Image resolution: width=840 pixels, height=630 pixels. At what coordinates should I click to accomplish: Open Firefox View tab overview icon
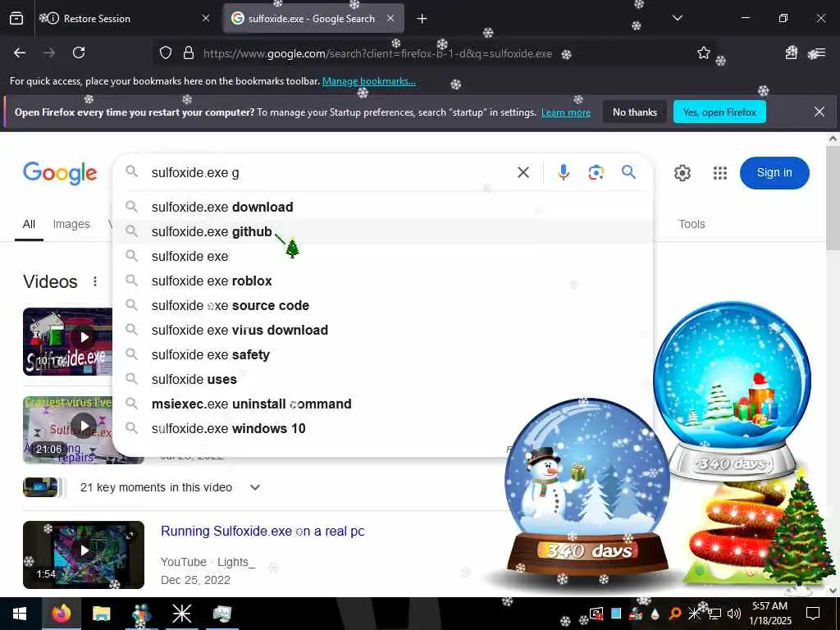[16, 19]
